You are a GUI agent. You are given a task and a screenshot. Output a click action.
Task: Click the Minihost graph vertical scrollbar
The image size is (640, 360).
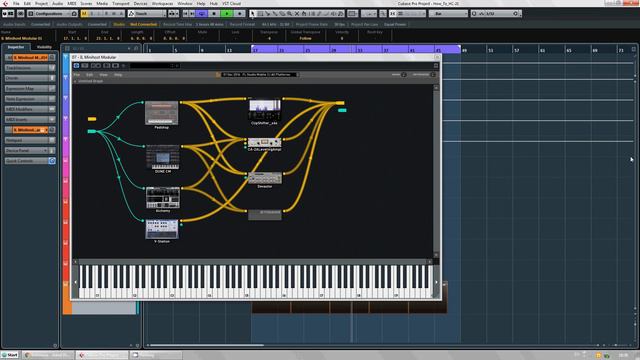(436, 171)
